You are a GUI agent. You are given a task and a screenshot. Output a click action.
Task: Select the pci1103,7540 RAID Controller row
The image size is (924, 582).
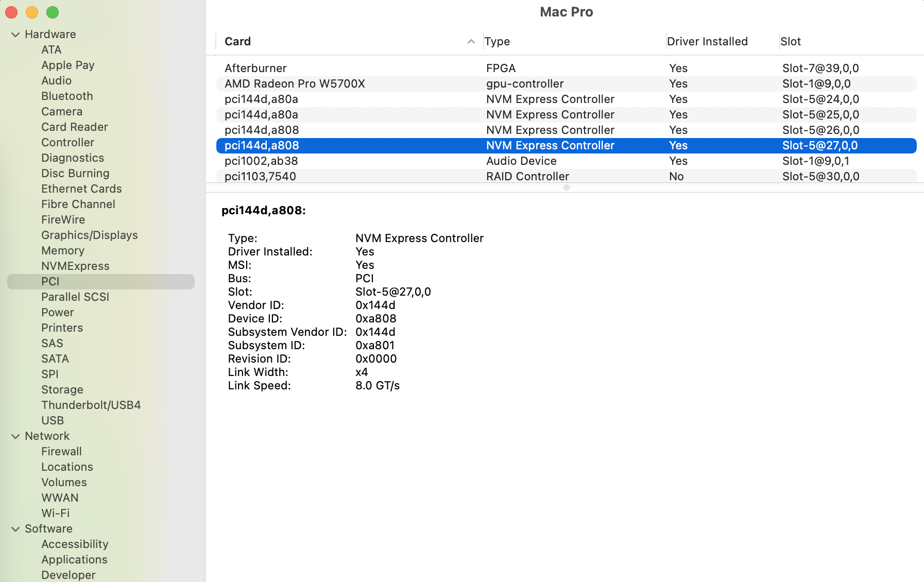(567, 176)
